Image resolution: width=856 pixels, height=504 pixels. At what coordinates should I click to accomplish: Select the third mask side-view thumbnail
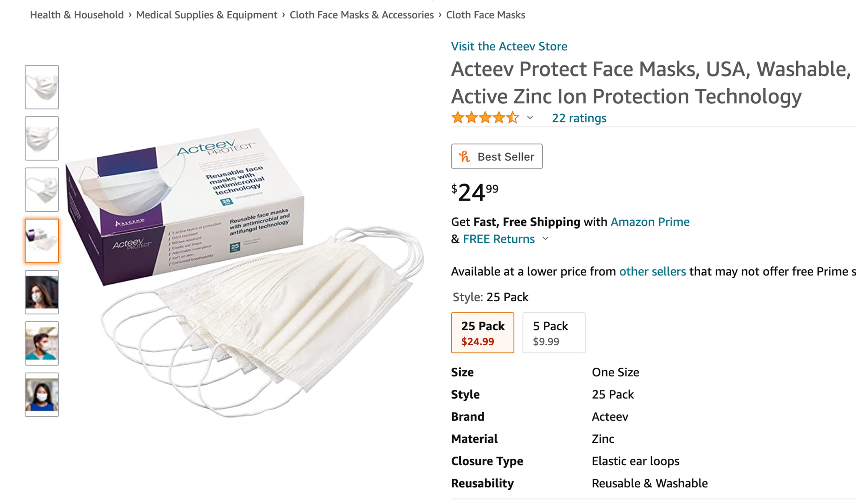[x=42, y=190]
